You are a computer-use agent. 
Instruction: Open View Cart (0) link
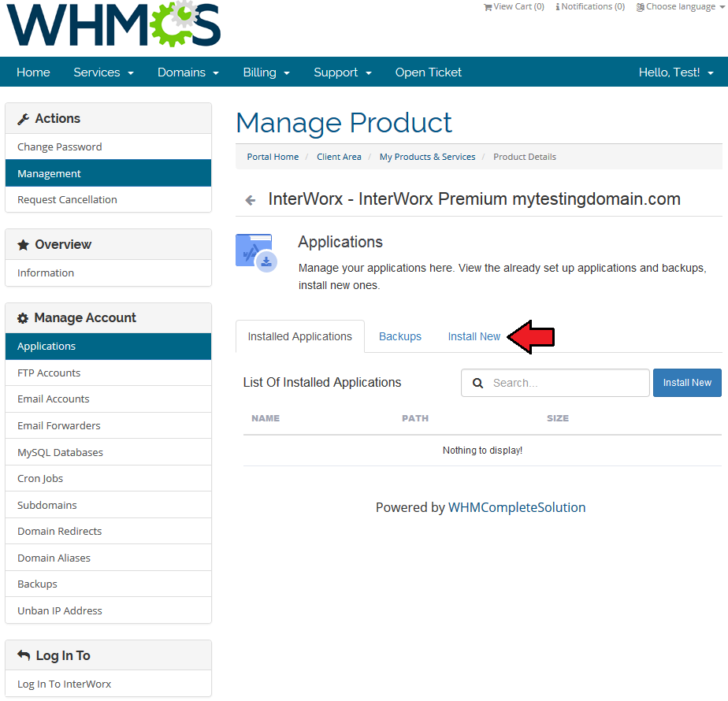[x=514, y=7]
